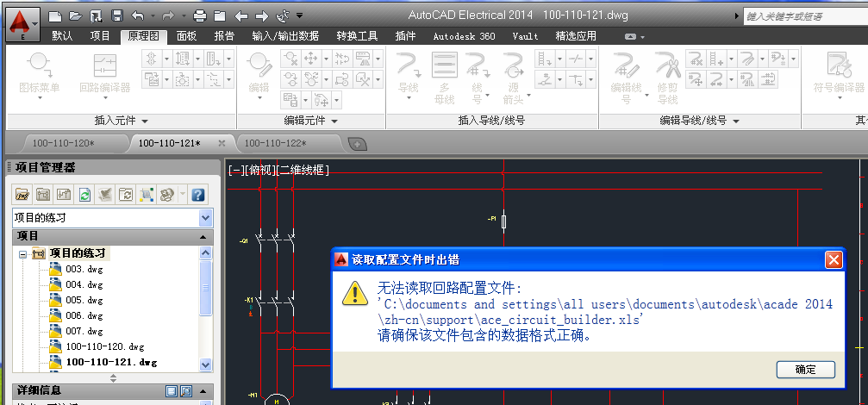Click the refresh icon in Project Manager toolbar
868x405 pixels.
(84, 195)
